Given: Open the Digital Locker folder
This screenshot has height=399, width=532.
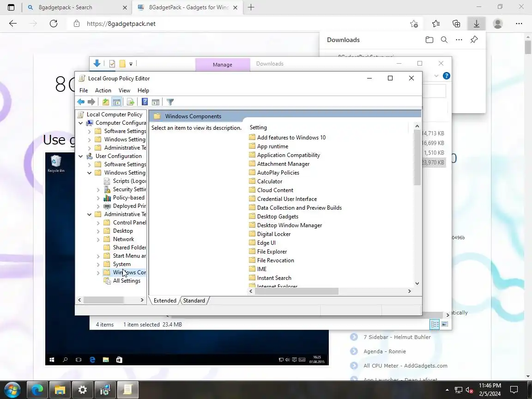Looking at the screenshot, I should [274, 234].
